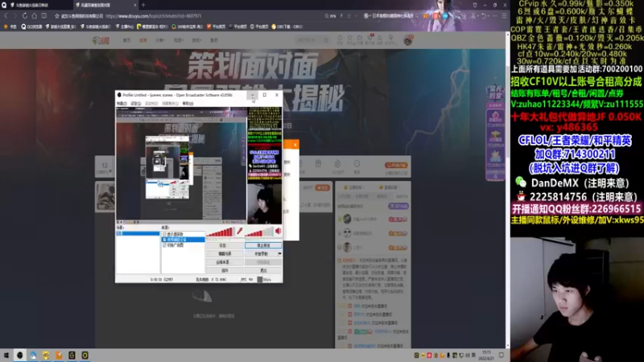Open the OBS taskbar icon
The image size is (644, 362).
pos(19,355)
